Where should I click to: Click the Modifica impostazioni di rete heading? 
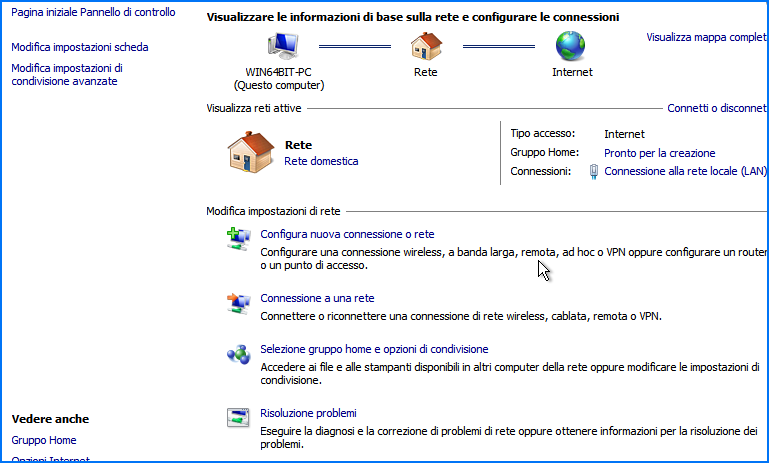point(273,211)
